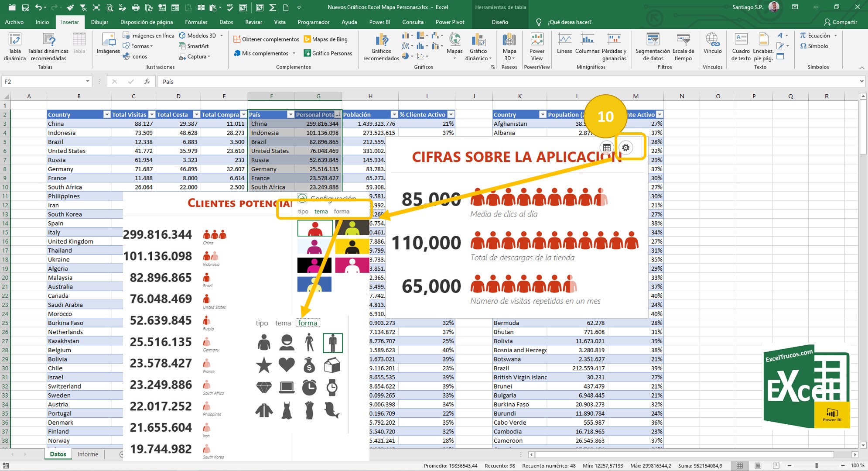
Task: Insert a SmartArt graphic
Action: click(195, 46)
